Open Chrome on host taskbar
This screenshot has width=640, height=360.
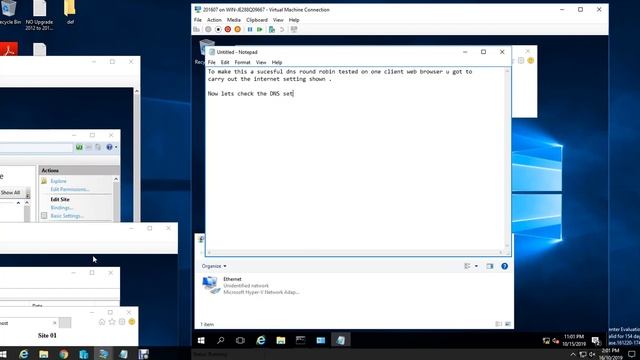[64, 354]
